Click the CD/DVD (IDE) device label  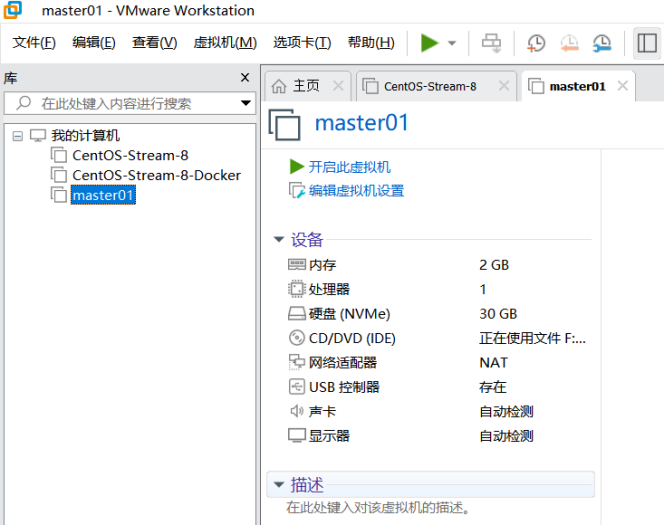(352, 338)
